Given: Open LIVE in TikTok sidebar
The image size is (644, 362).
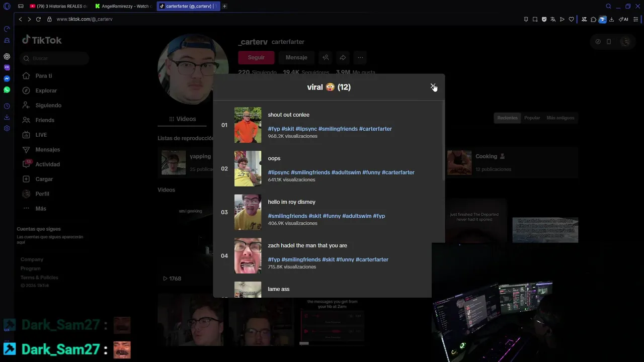Looking at the screenshot, I should [x=41, y=135].
